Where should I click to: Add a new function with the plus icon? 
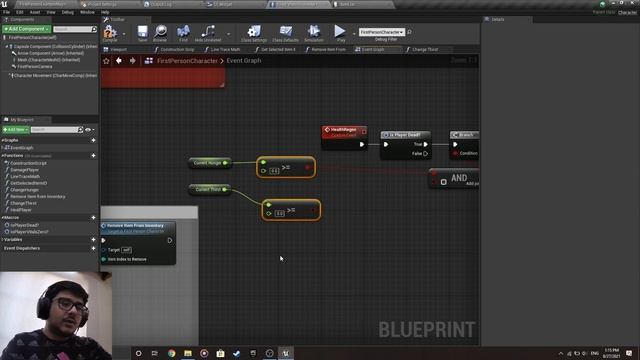[x=93, y=156]
